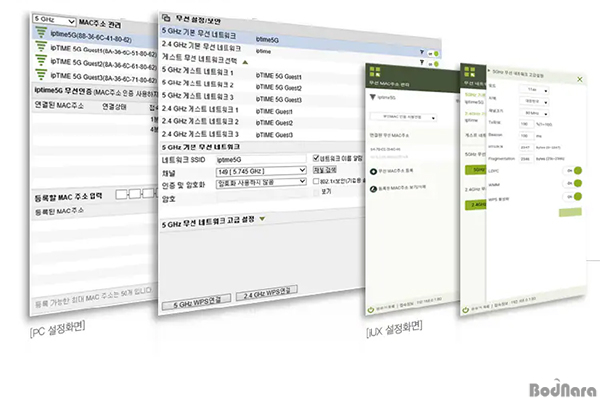Click the Wi-Fi icon next to iptime5G in UX screen
The image size is (600, 400).
pyautogui.click(x=373, y=97)
